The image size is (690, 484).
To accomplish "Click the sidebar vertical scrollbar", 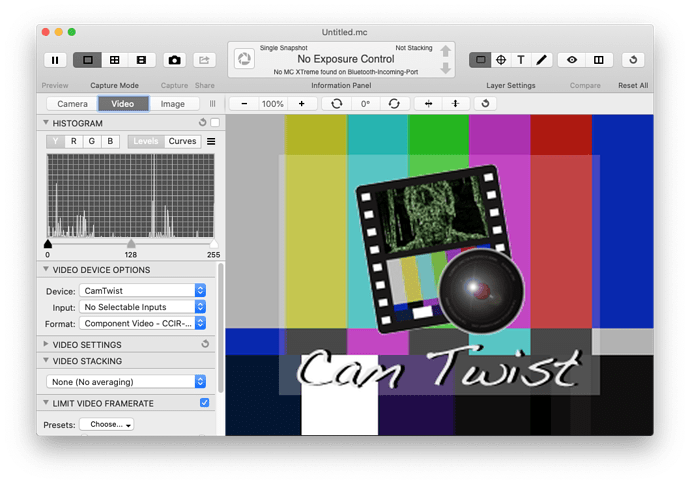I will point(221,328).
